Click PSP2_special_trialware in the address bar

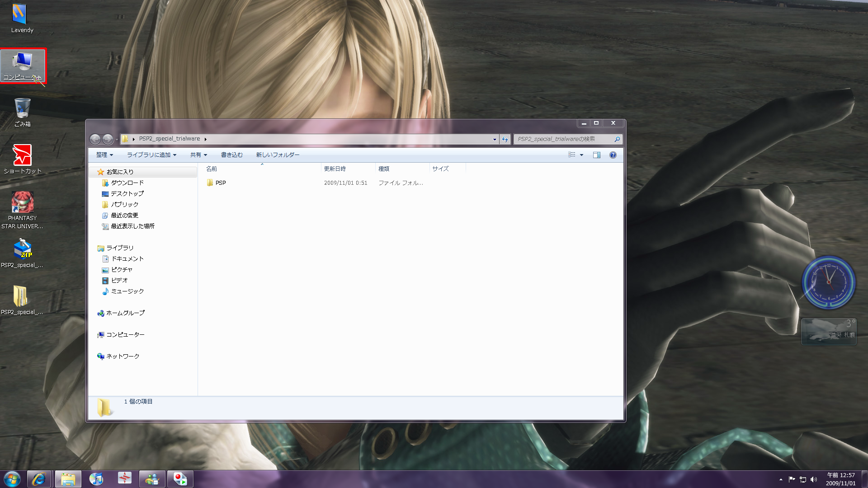(170, 139)
